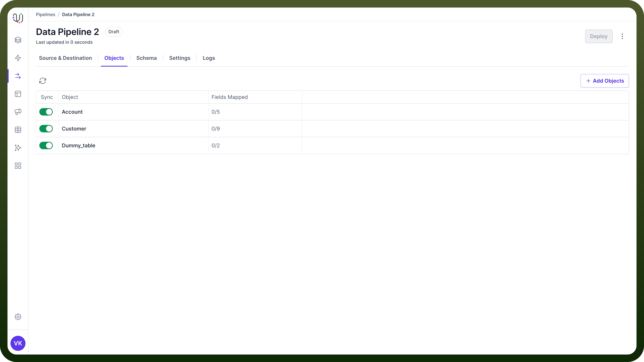This screenshot has width=644, height=362.
Task: Open the panel layout sidebar icon
Action: click(18, 94)
